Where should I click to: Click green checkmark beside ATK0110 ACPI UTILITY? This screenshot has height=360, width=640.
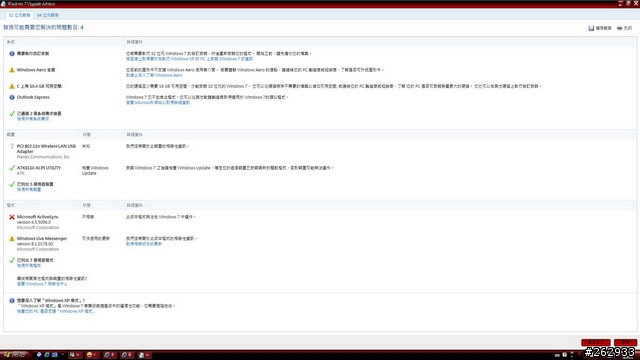point(12,168)
